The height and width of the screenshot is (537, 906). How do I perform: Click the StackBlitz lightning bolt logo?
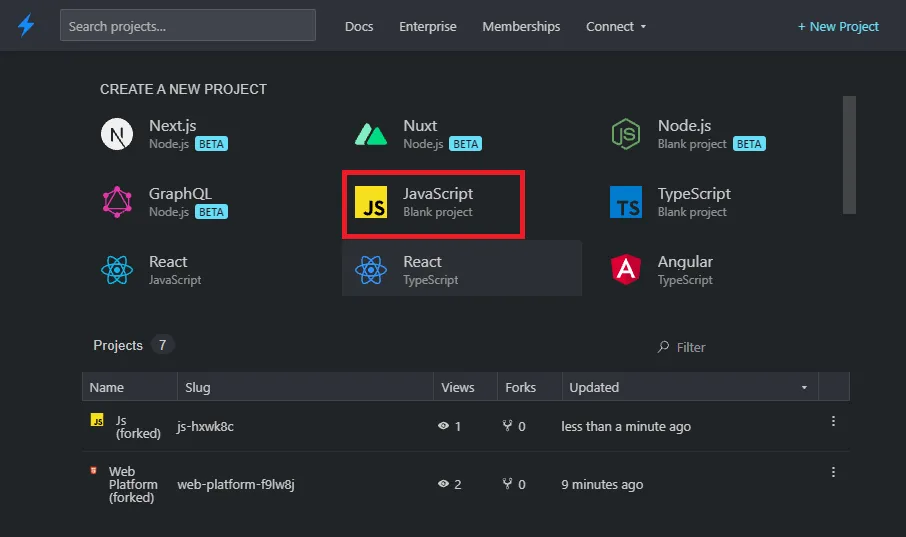point(25,25)
